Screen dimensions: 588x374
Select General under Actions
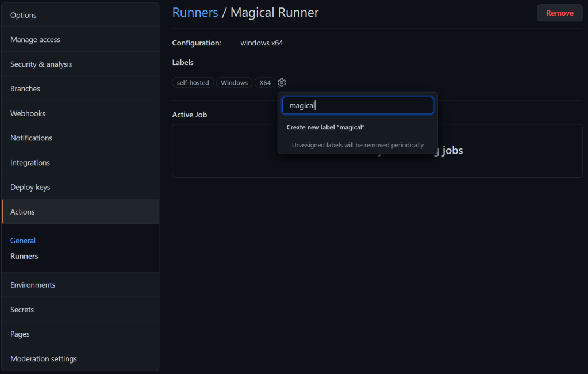click(23, 241)
